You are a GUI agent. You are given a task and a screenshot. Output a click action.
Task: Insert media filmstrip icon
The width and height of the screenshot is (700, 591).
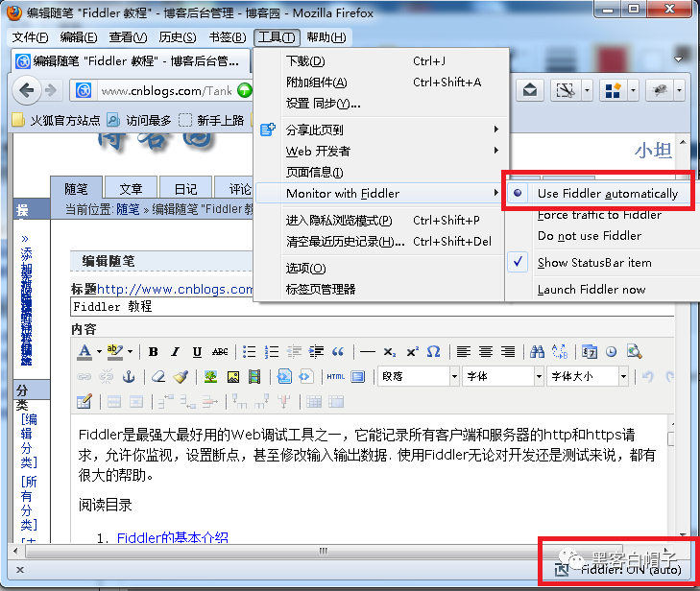click(x=254, y=377)
